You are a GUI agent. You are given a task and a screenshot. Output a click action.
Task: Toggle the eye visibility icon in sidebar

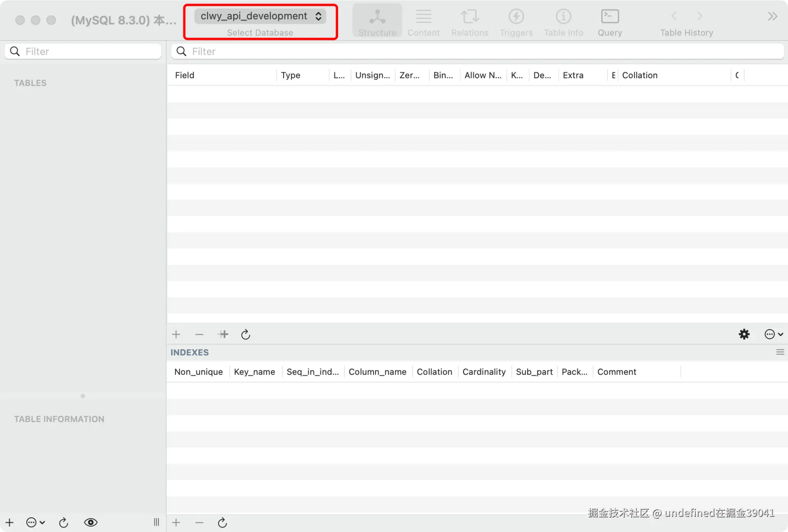click(x=91, y=522)
